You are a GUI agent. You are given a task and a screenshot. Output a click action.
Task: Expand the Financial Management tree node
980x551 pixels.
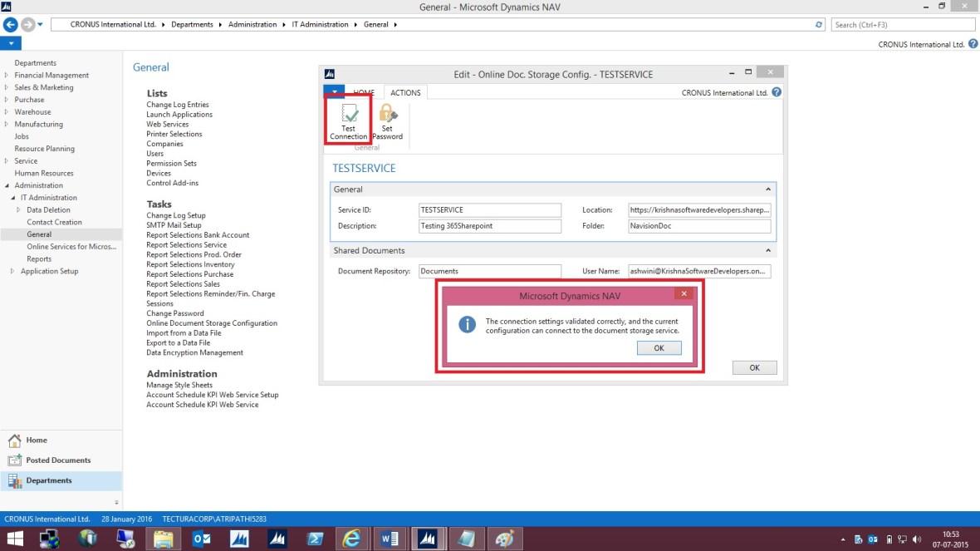8,75
